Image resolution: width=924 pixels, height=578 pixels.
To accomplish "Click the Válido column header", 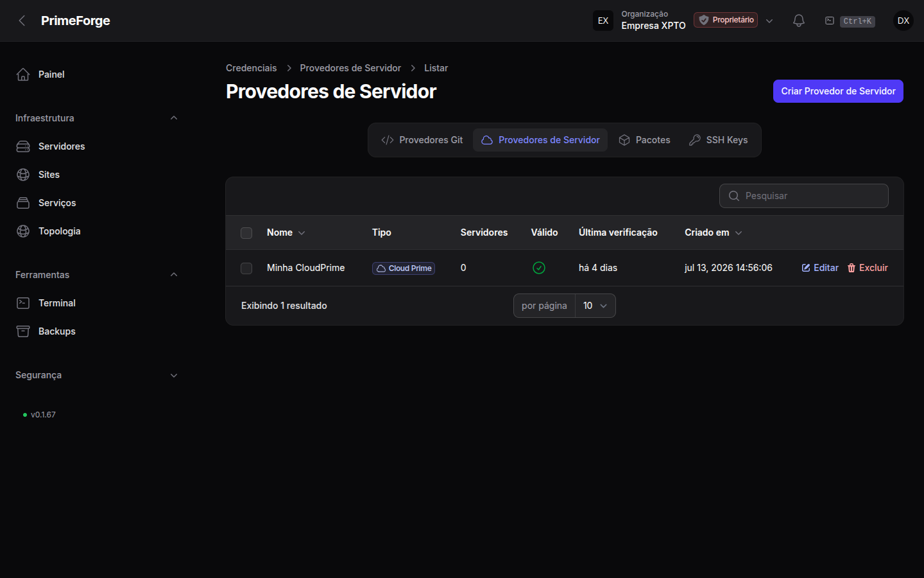I will (x=544, y=232).
